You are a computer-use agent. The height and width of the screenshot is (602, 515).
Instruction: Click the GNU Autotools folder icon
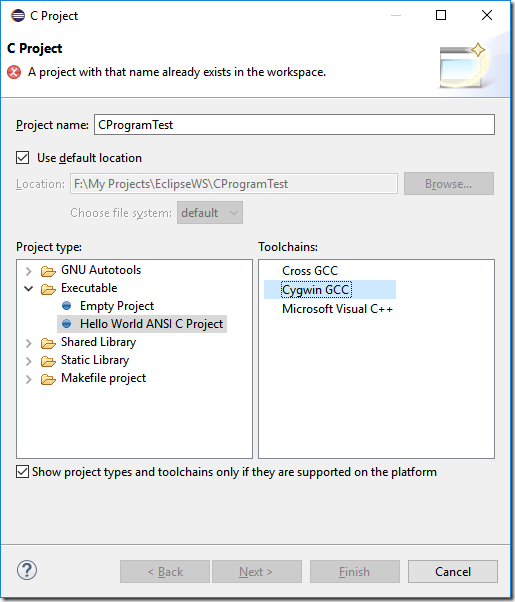tap(48, 271)
